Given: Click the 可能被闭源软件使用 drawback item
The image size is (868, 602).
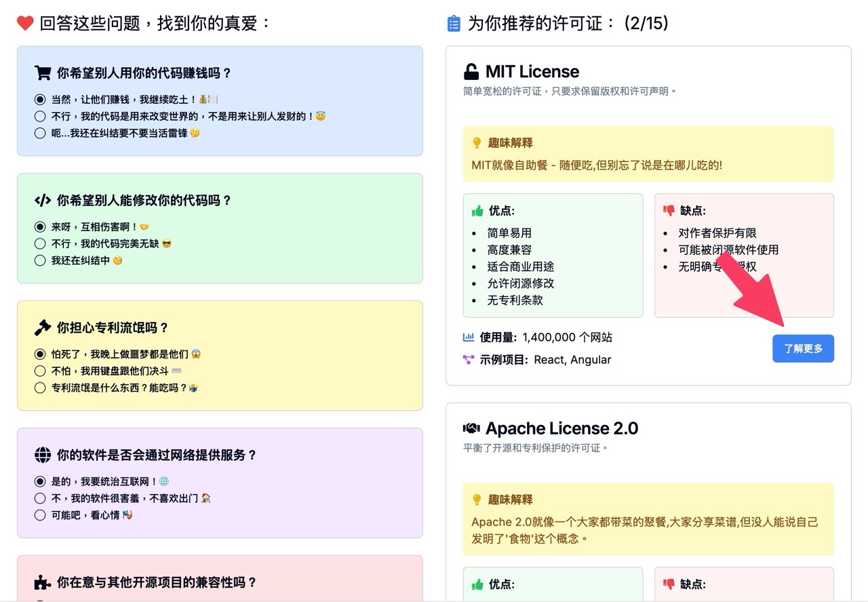Looking at the screenshot, I should (728, 249).
